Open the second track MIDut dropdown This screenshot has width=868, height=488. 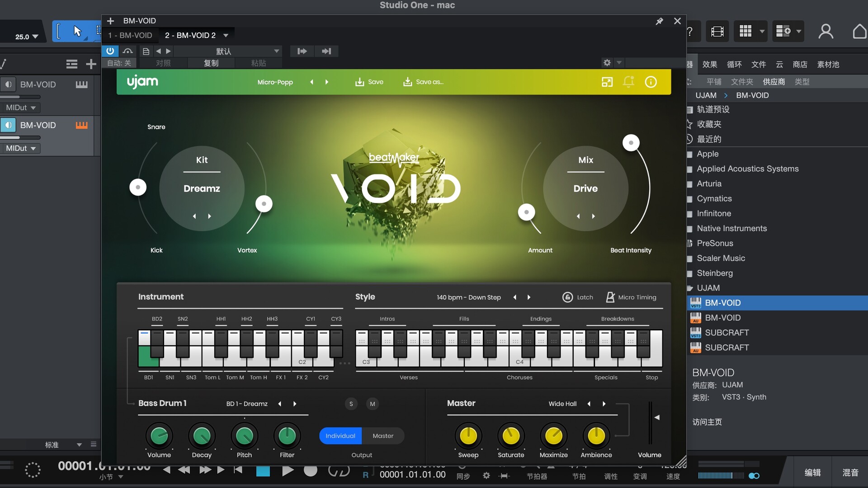click(21, 148)
